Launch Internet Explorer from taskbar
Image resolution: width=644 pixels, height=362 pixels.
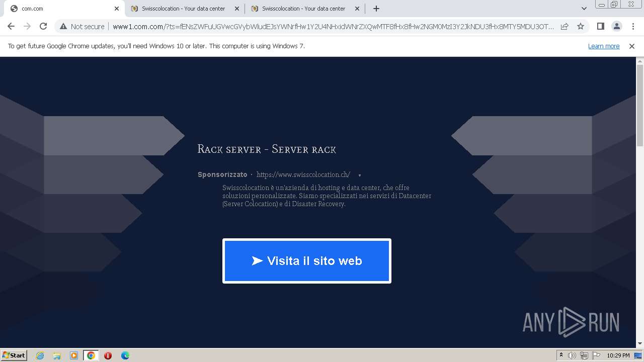[40, 355]
